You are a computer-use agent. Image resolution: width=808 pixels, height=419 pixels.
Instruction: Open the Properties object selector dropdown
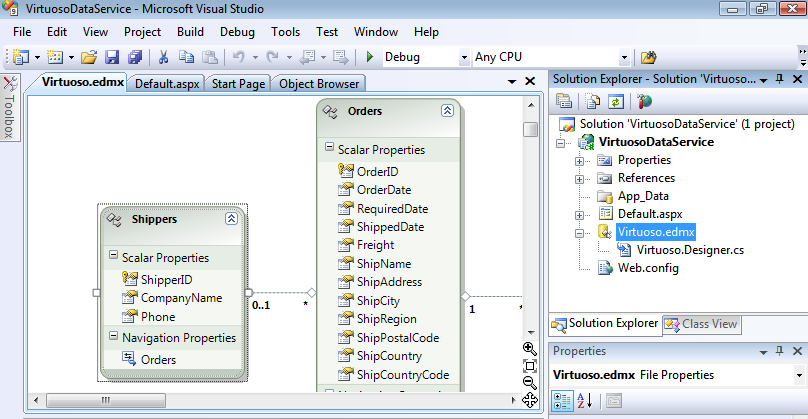799,375
